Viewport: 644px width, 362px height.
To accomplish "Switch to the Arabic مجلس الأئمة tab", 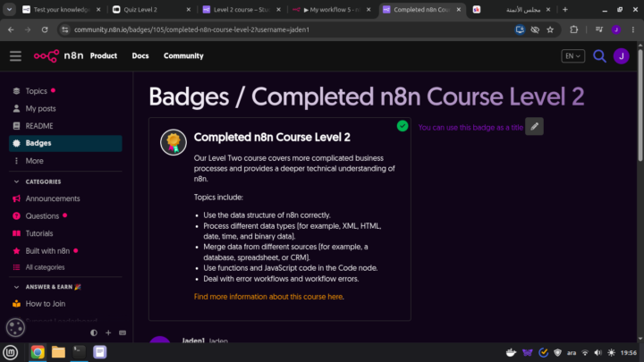I will [513, 10].
